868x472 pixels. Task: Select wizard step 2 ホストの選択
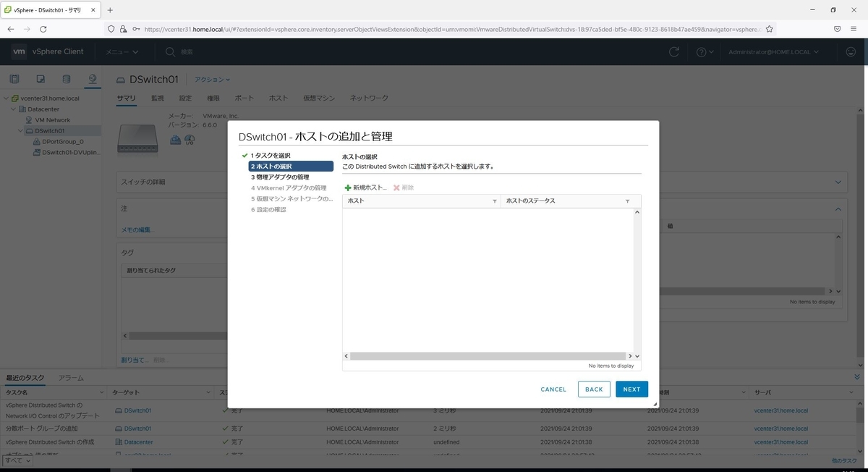(x=290, y=167)
